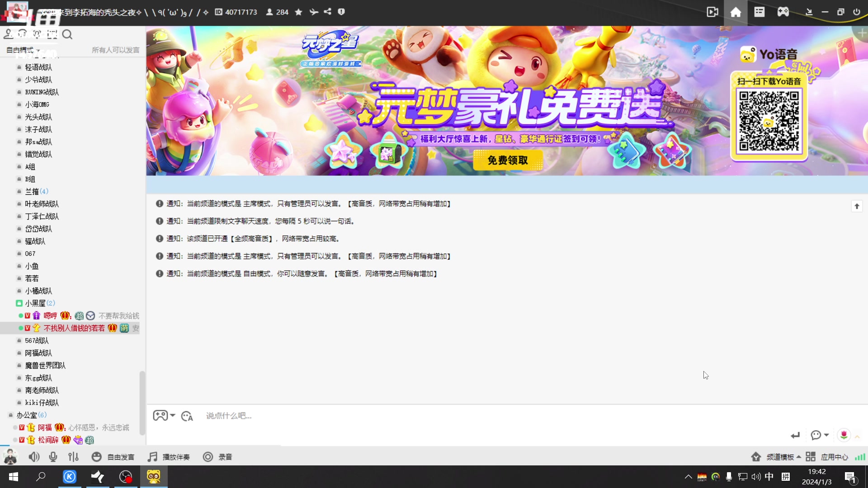Screen dimensions: 868x488
Task: Mute the speaker volume at the bottom left
Action: (x=34, y=457)
